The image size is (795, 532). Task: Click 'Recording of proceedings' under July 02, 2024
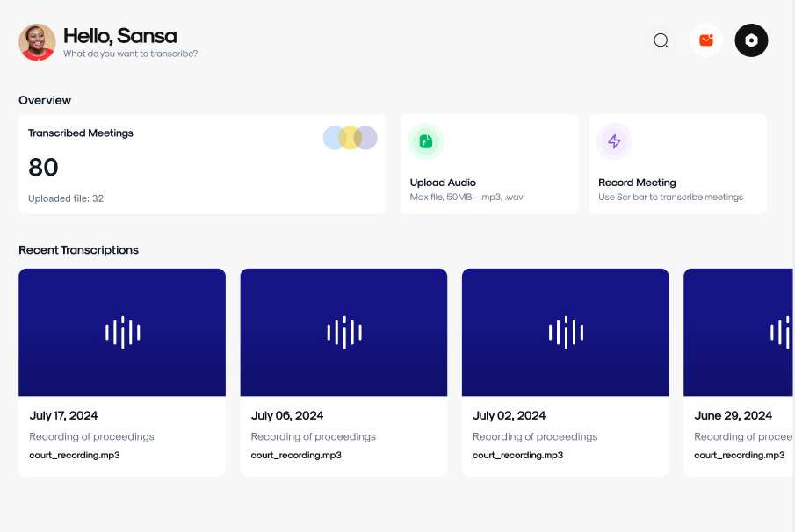[535, 436]
